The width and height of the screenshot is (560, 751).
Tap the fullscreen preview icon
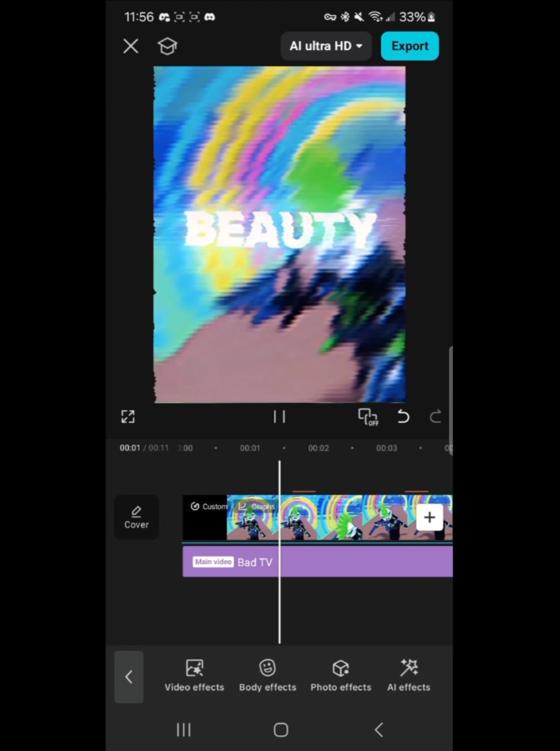128,417
